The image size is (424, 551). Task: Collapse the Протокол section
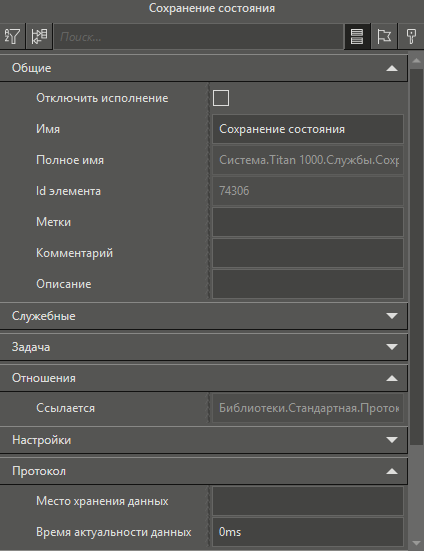(x=204, y=471)
